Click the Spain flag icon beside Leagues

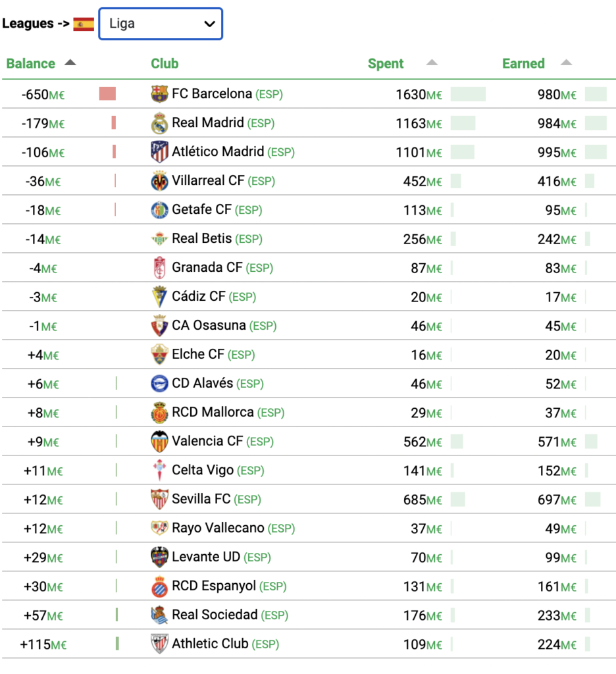(x=84, y=24)
